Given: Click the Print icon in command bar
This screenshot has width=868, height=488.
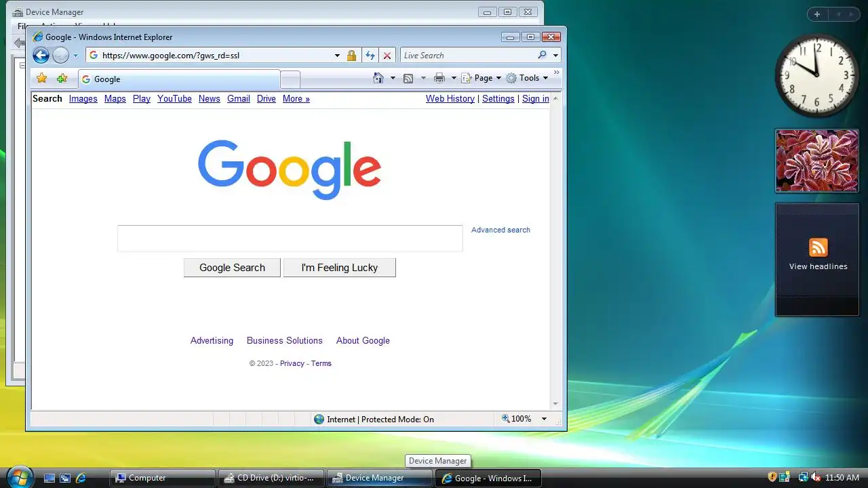Looking at the screenshot, I should 439,78.
